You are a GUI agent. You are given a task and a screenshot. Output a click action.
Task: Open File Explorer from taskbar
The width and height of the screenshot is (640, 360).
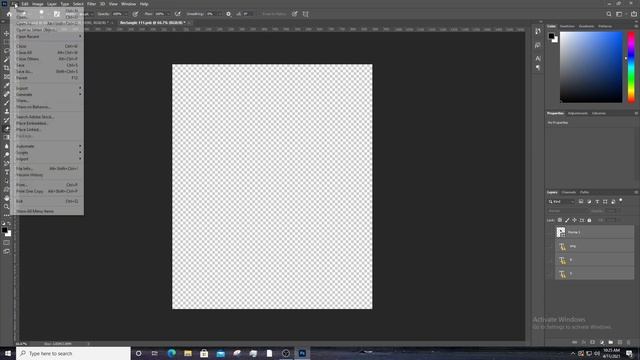[x=188, y=353]
